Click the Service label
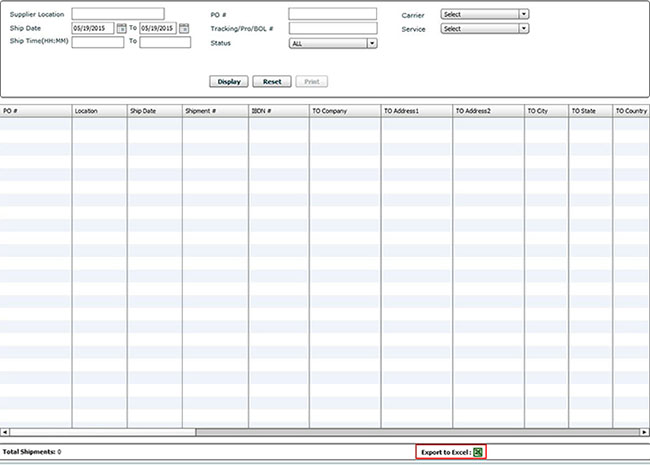This screenshot has width=650, height=465. (413, 29)
